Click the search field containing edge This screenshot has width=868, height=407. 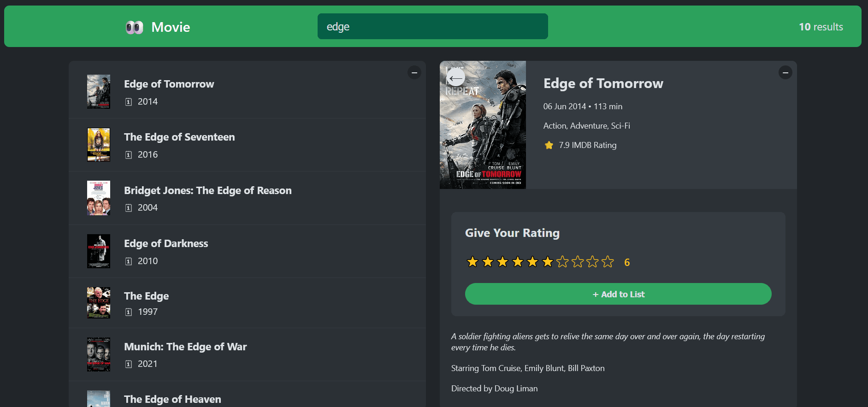click(x=433, y=26)
